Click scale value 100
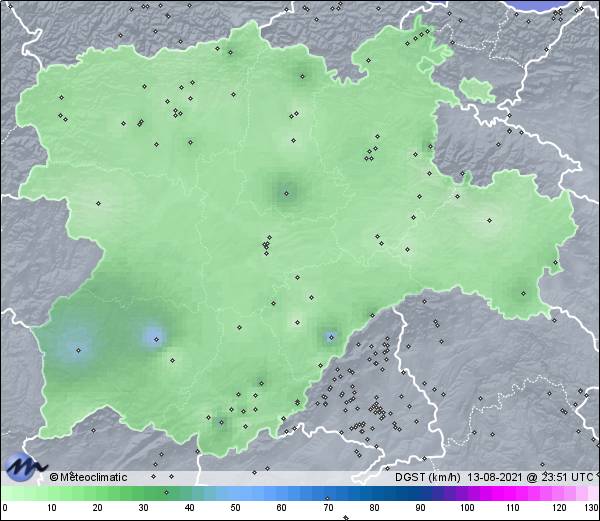The height and width of the screenshot is (521, 600). (467, 508)
